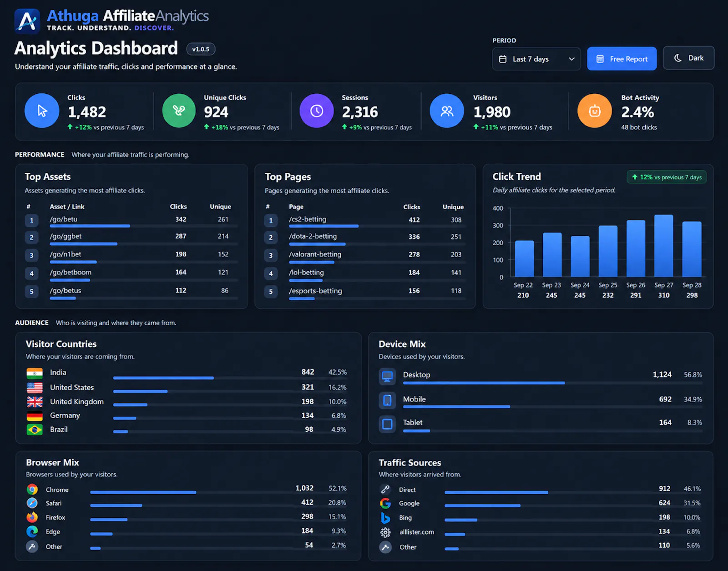Click the Chrome browser icon
This screenshot has height=571, width=728.
32,490
